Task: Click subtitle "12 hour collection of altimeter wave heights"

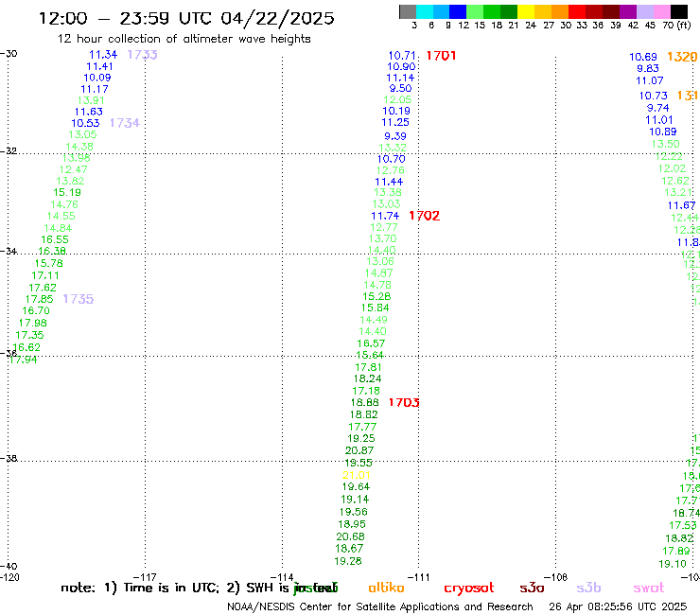Action: [x=184, y=39]
